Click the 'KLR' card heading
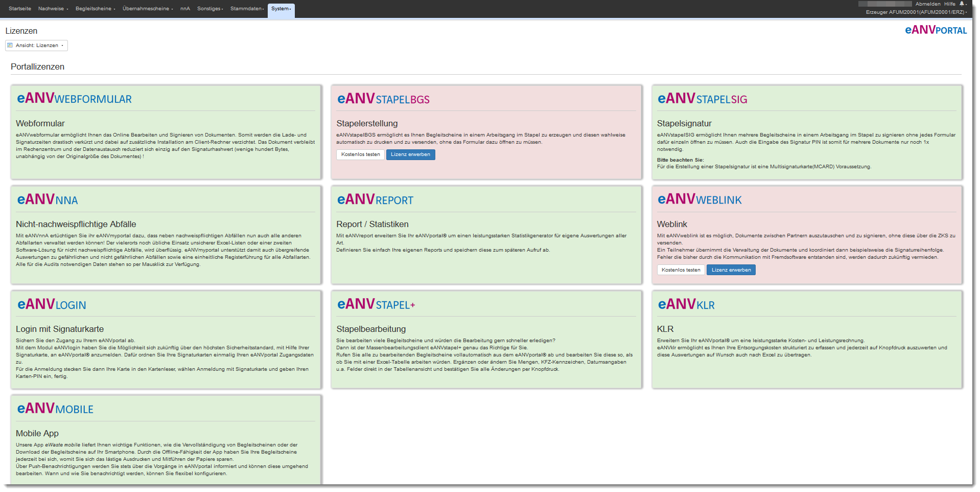The height and width of the screenshot is (492, 980). [x=665, y=329]
